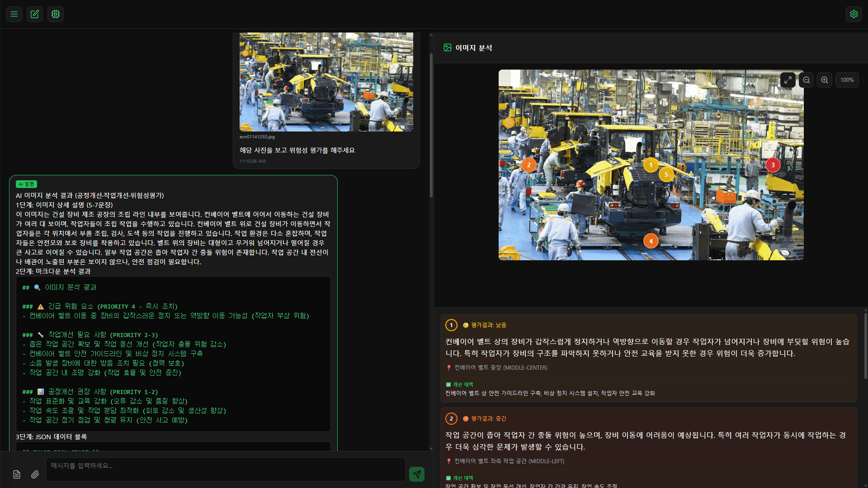Screen dimensions: 868x488
Task: Click the new chat edit icon
Action: [35, 14]
